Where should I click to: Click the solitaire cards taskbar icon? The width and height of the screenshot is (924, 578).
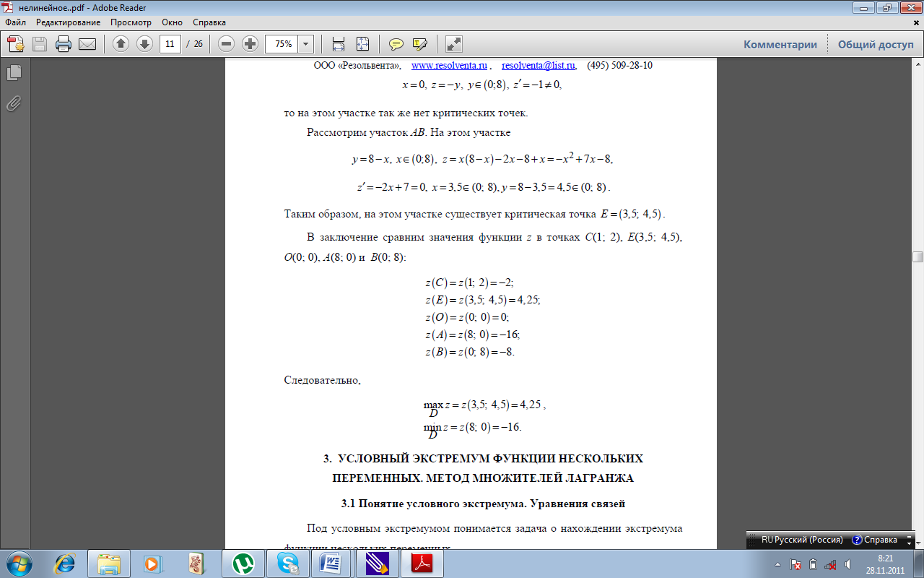(196, 562)
